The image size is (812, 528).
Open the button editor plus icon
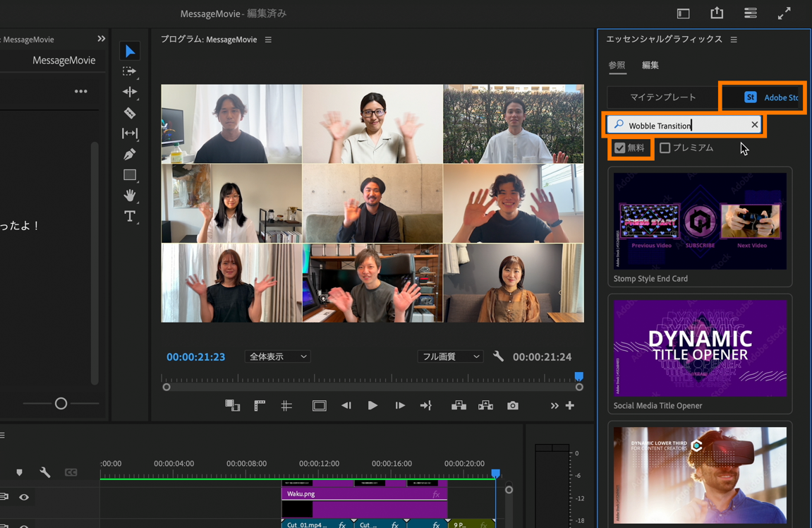569,405
